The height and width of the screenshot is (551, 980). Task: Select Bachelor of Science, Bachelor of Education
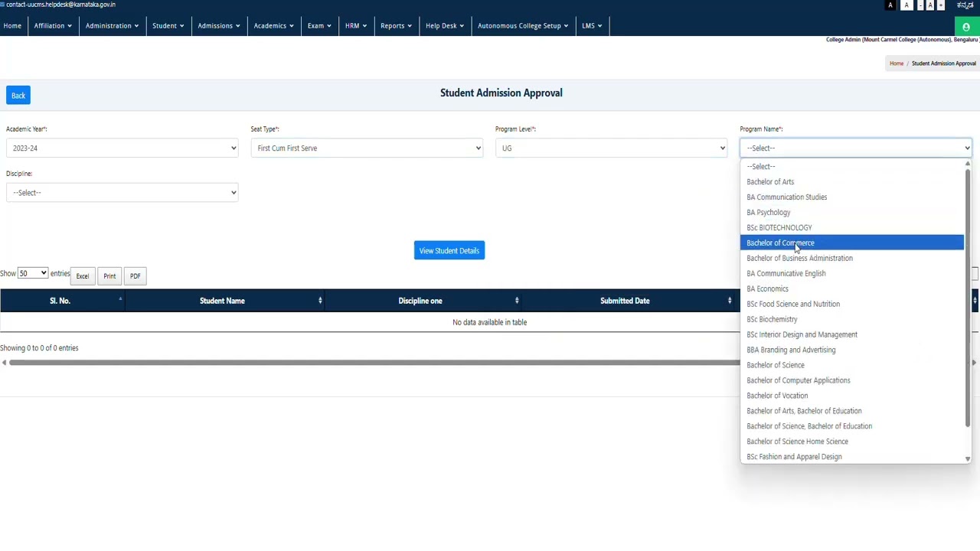click(x=852, y=427)
